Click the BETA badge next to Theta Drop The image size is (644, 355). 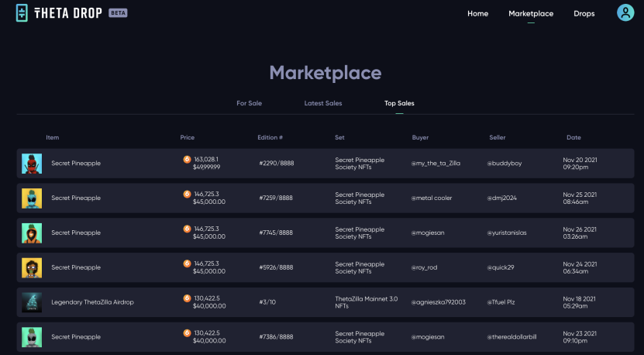(x=118, y=13)
